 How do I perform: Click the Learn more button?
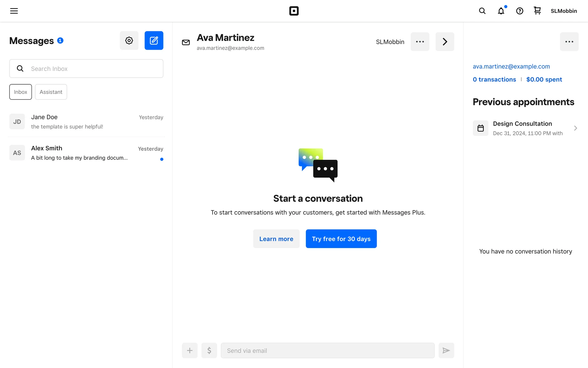(x=276, y=239)
